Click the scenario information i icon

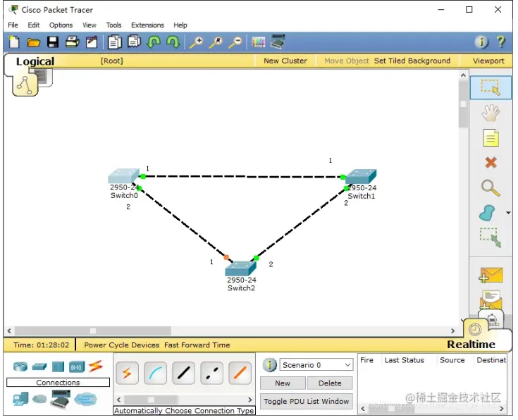[269, 365]
